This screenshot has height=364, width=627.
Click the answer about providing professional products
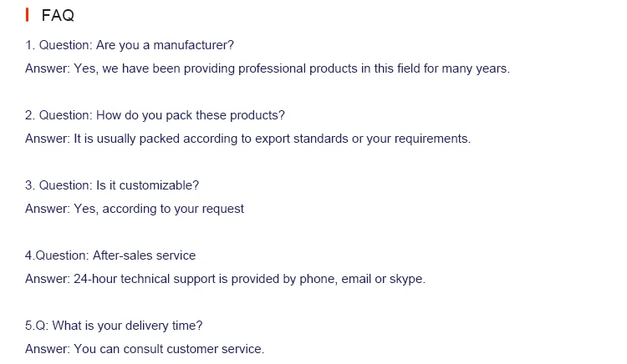[x=268, y=68]
